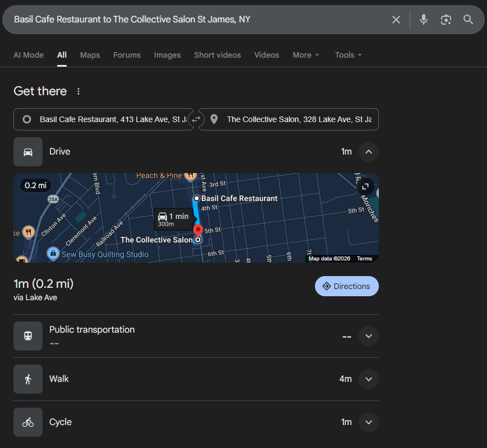This screenshot has width=487, height=448.
Task: Expand the Public transportation section
Action: coord(368,336)
